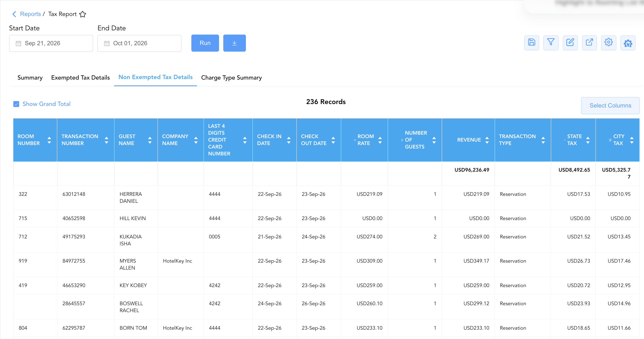Sort by Revenue column arrows
644x339 pixels.
click(x=487, y=140)
